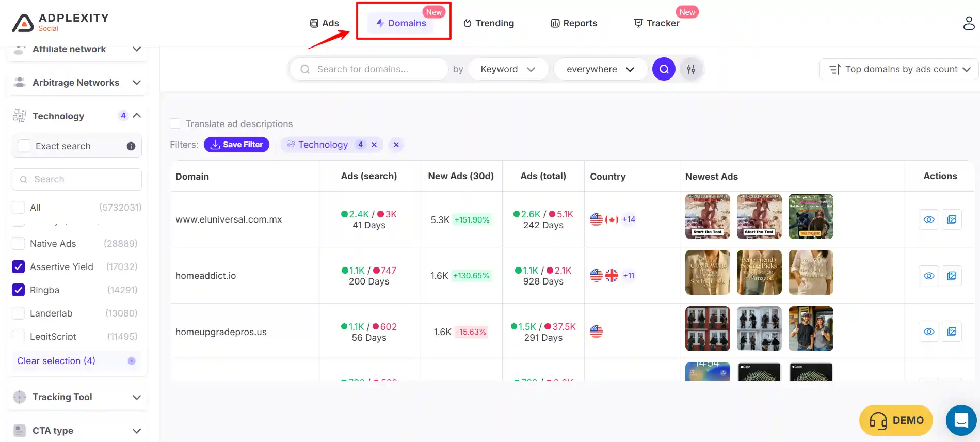Viewport: 980px width, 442px height.
Task: Switch to the Domains tab
Action: click(401, 23)
